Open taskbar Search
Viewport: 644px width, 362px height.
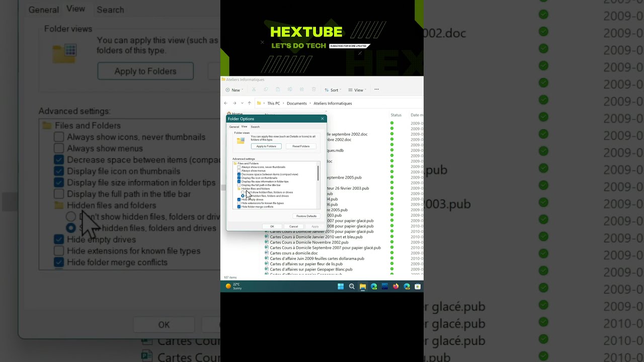click(x=352, y=287)
